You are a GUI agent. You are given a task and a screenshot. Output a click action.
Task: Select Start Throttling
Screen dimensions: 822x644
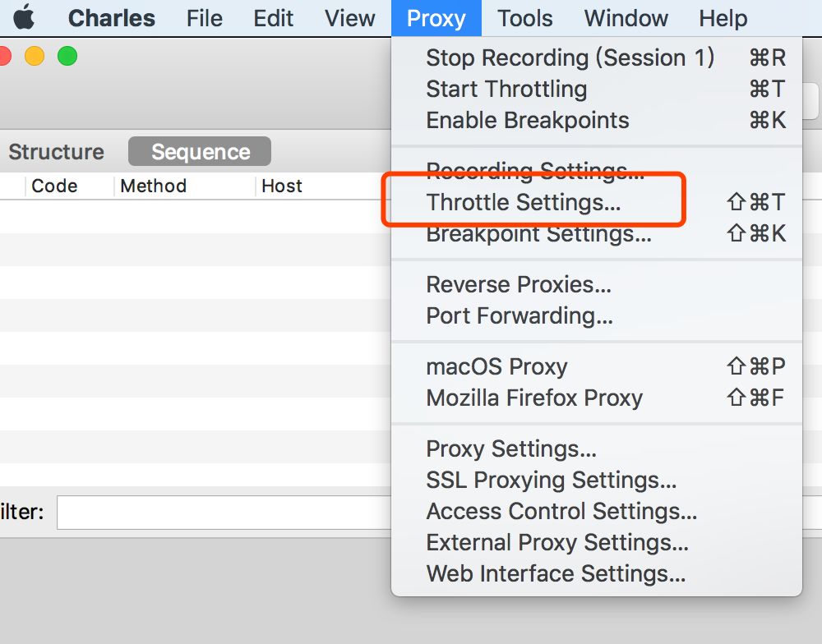[x=597, y=89]
